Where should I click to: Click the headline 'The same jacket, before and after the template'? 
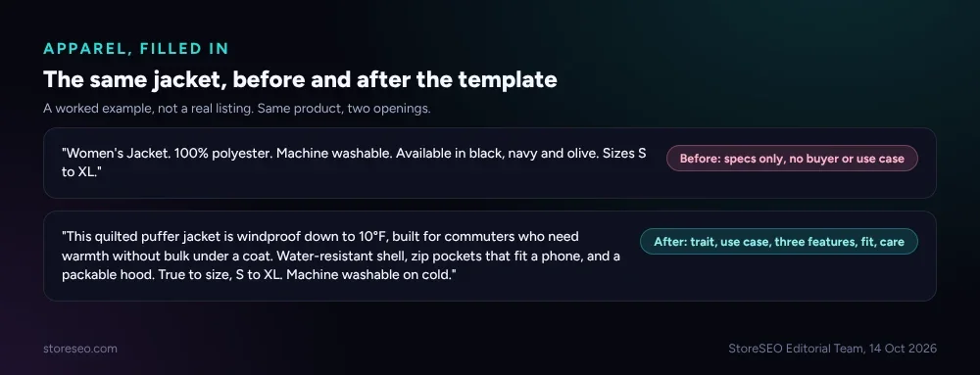(300, 80)
